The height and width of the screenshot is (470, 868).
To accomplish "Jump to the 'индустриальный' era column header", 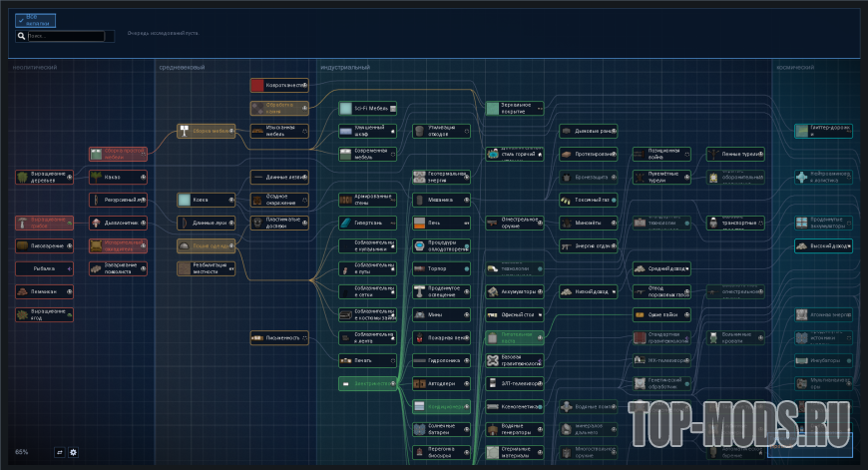I will pos(345,68).
